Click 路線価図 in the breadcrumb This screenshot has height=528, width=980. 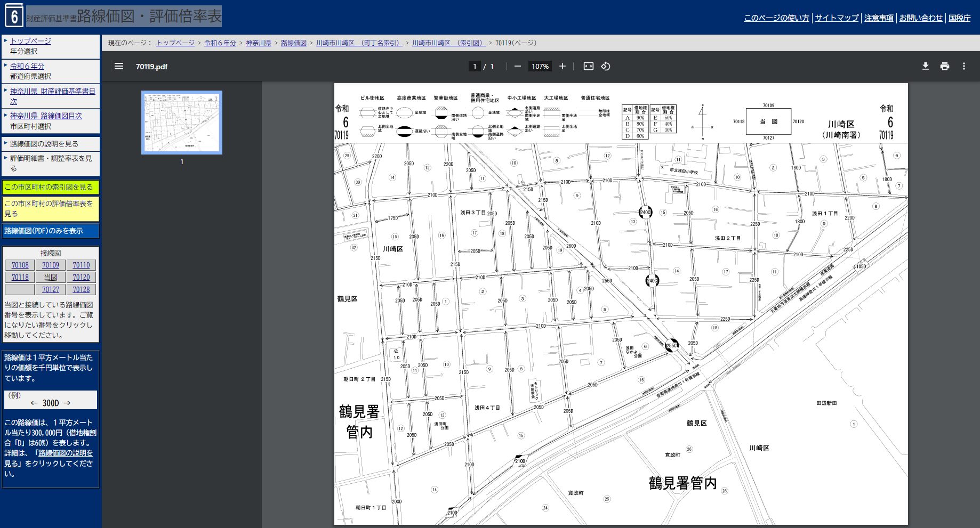pyautogui.click(x=294, y=43)
